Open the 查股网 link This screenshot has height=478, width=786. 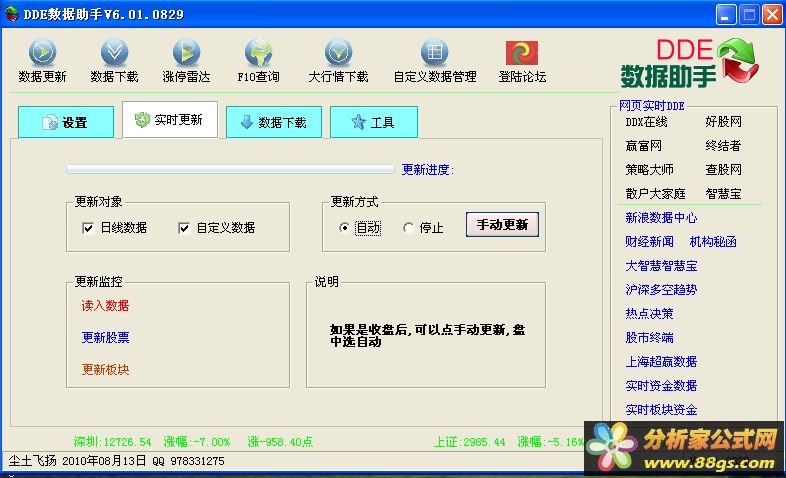(x=723, y=170)
